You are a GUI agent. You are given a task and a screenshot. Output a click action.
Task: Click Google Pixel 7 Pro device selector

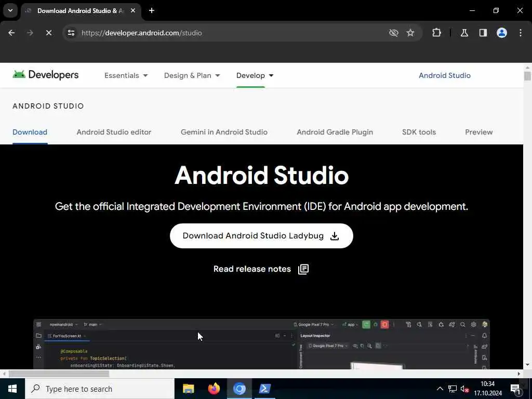click(313, 325)
